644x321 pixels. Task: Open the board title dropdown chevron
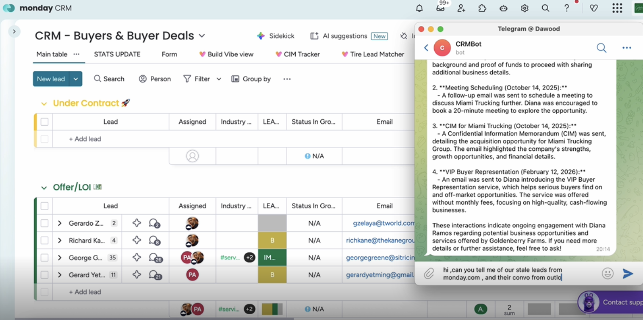(202, 36)
